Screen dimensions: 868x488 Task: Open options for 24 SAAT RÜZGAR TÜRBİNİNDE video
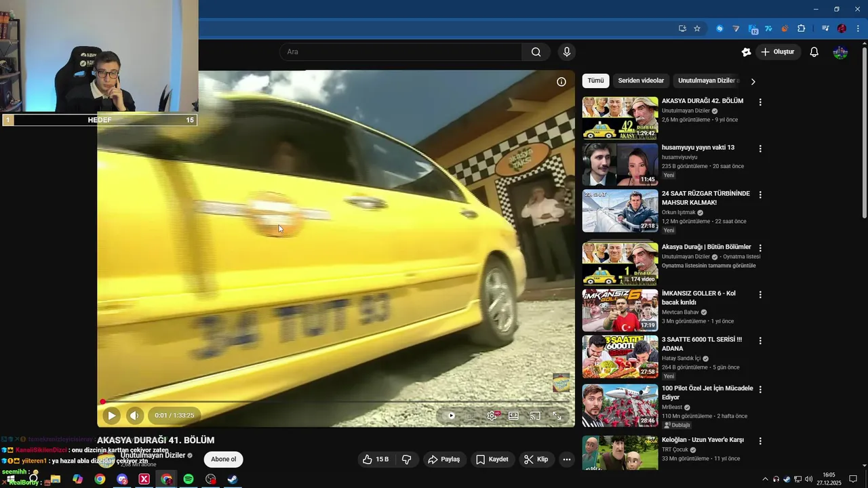[760, 195]
